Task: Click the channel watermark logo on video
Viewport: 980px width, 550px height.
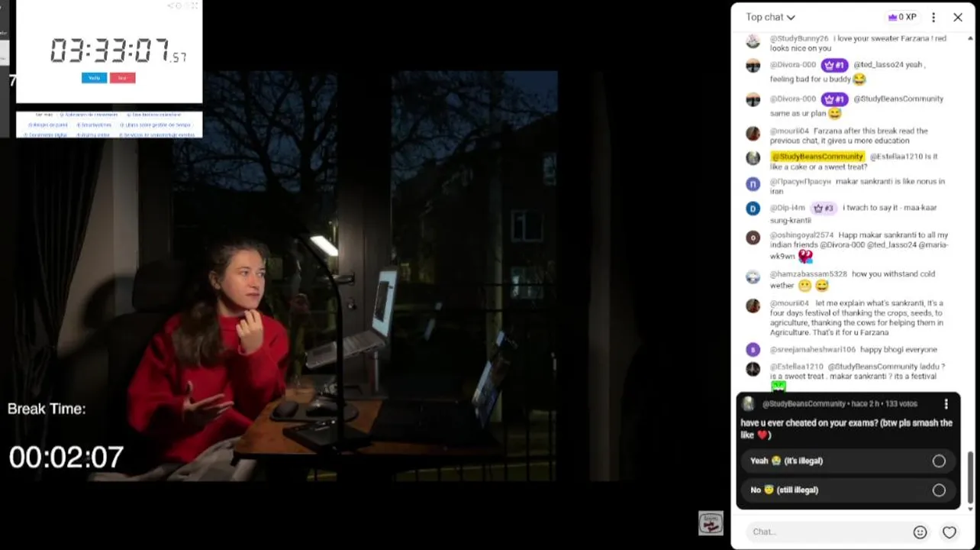Action: pos(711,523)
